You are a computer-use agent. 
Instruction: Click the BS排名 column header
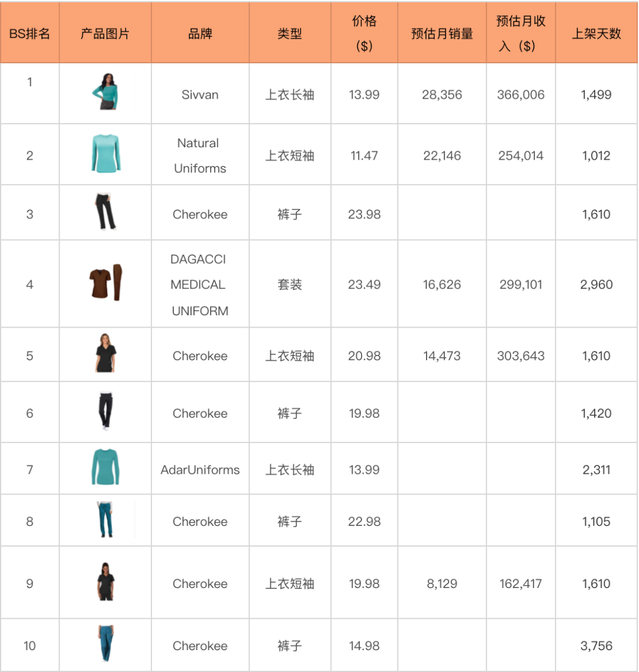pos(30,34)
